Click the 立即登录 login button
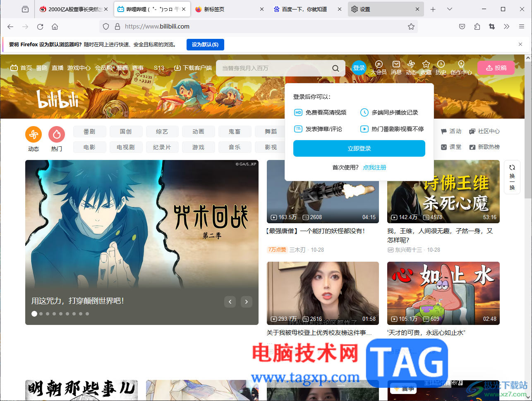The width and height of the screenshot is (532, 401). tap(359, 148)
